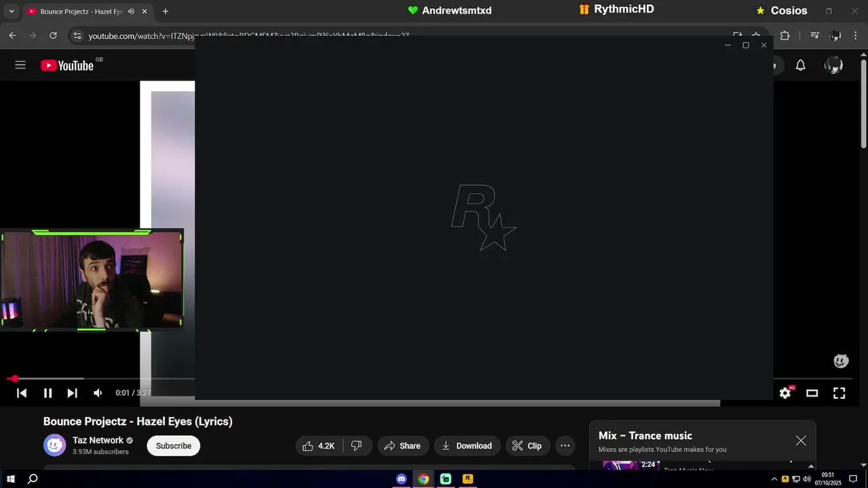Open Rockstar Games Launcher taskbar icon
The width and height of the screenshot is (868, 488).
tap(468, 479)
